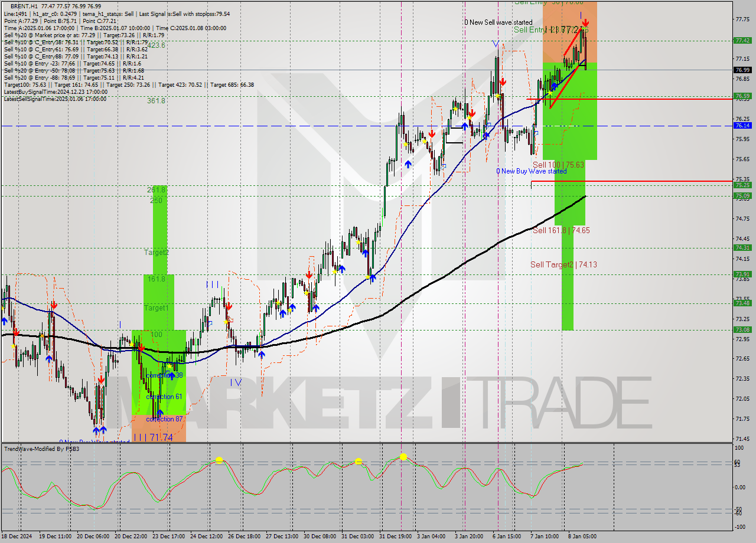Click the 'Target2' fibonacci label
The height and width of the screenshot is (543, 756).
tap(157, 252)
